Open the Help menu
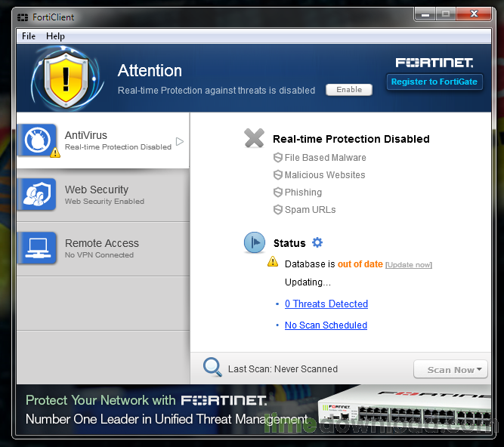 click(55, 36)
